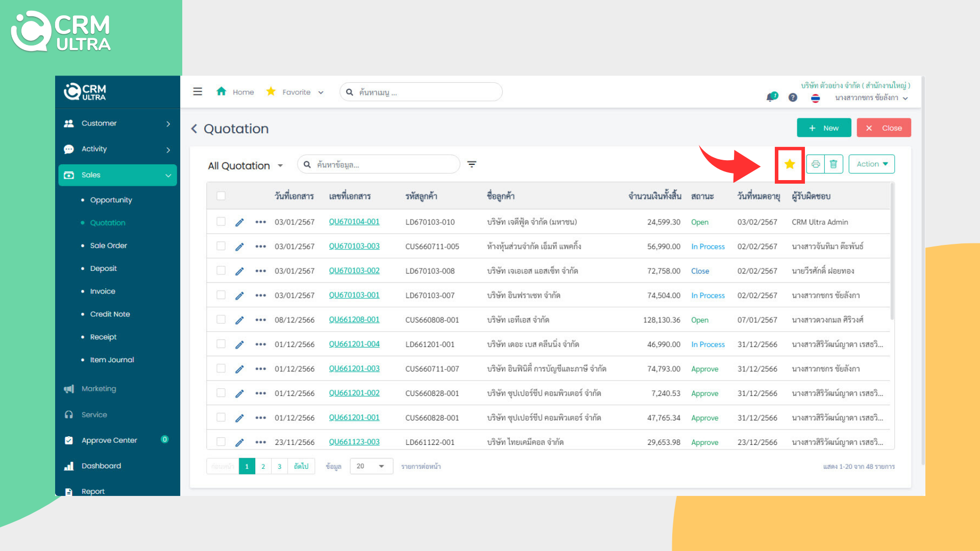The width and height of the screenshot is (980, 551).
Task: Click the ค้นหาเมนู menu search field
Action: 421,92
